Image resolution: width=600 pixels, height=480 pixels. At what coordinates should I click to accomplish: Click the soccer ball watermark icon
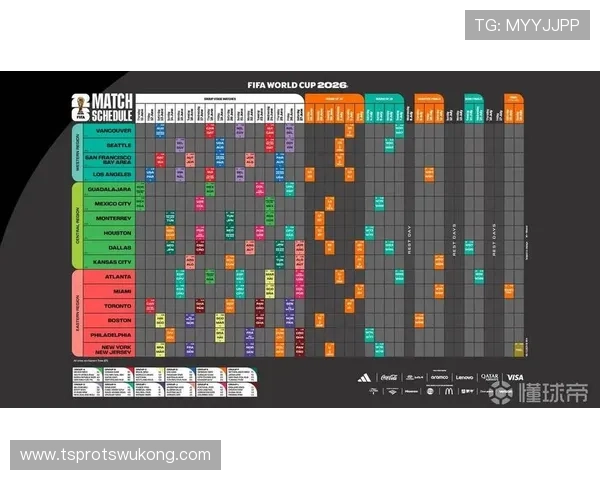(x=501, y=392)
